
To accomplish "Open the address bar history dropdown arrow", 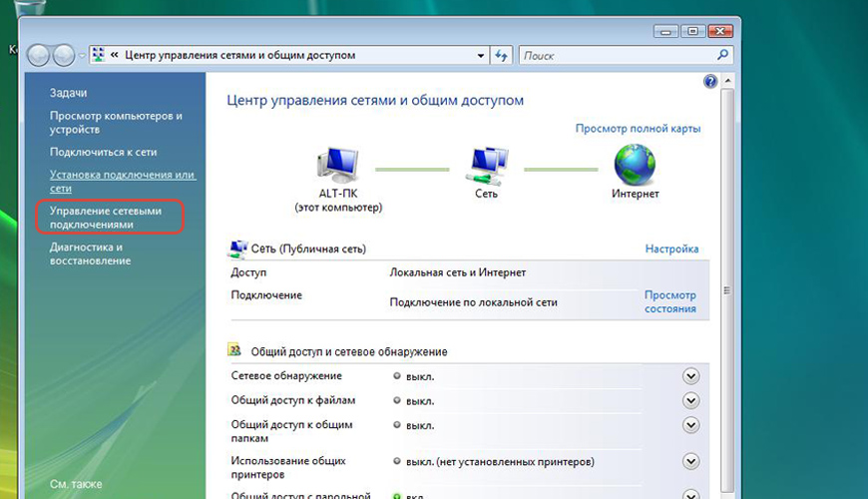I will coord(481,55).
